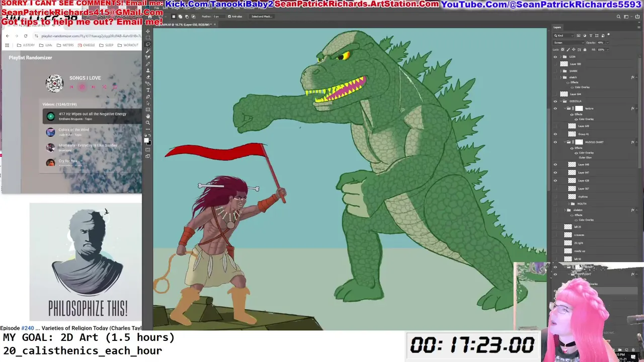
Task: Select the Paint Bucket tool
Action: point(148,83)
